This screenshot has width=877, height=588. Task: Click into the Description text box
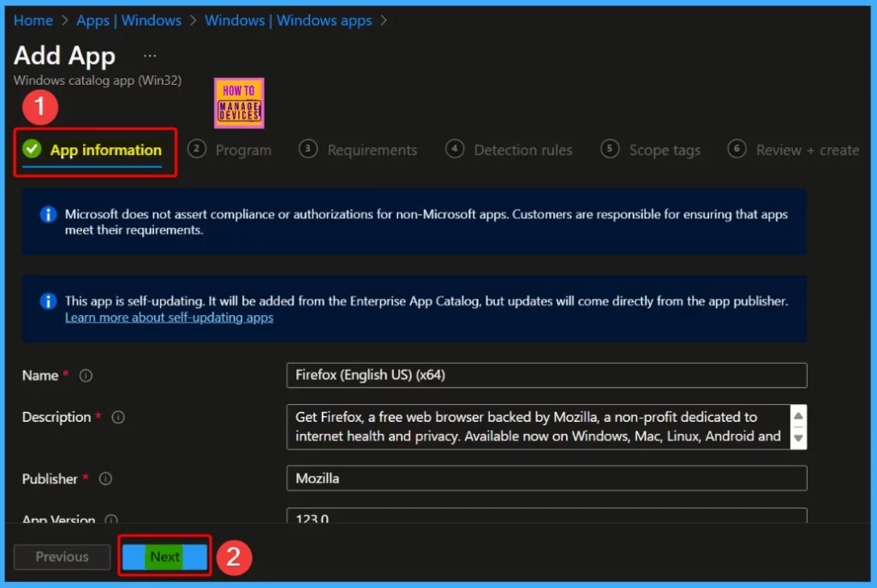pyautogui.click(x=539, y=426)
